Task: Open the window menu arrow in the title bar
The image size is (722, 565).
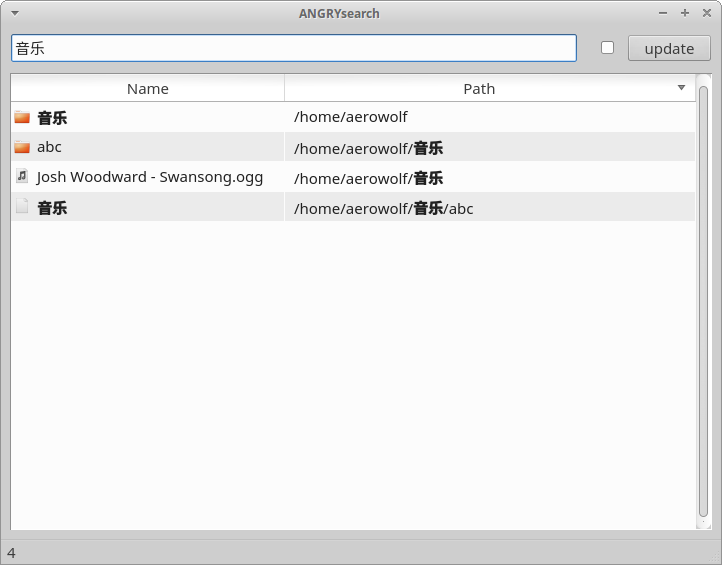Action: coord(15,13)
